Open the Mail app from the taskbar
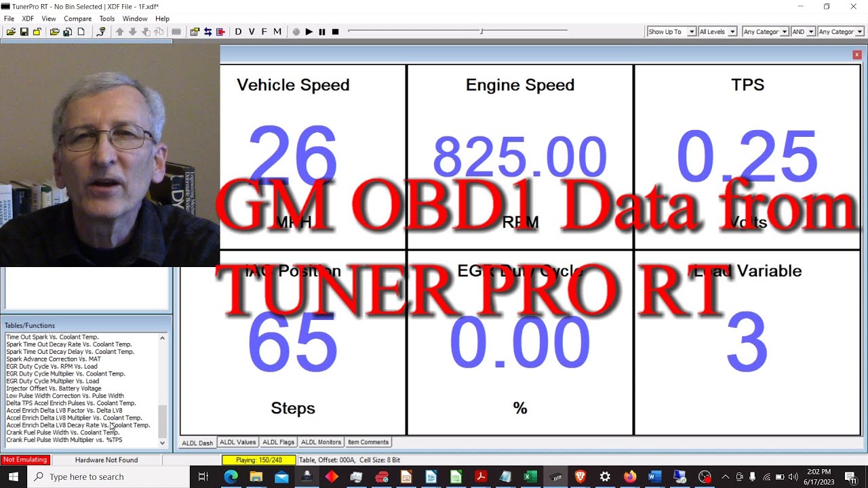Viewport: 868px width, 488px height. point(281,476)
